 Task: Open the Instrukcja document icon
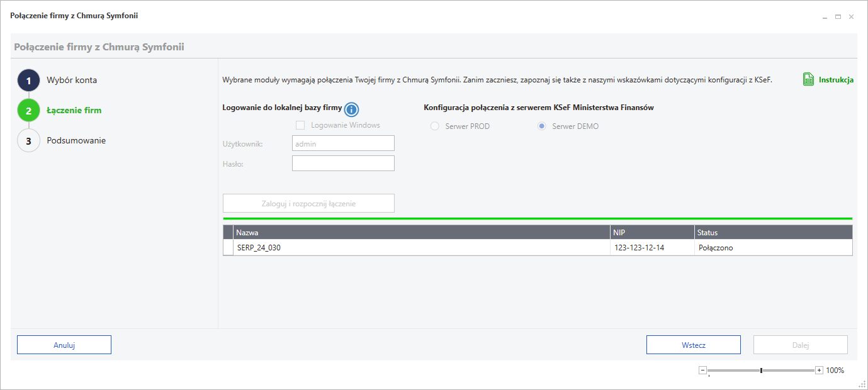click(x=809, y=80)
